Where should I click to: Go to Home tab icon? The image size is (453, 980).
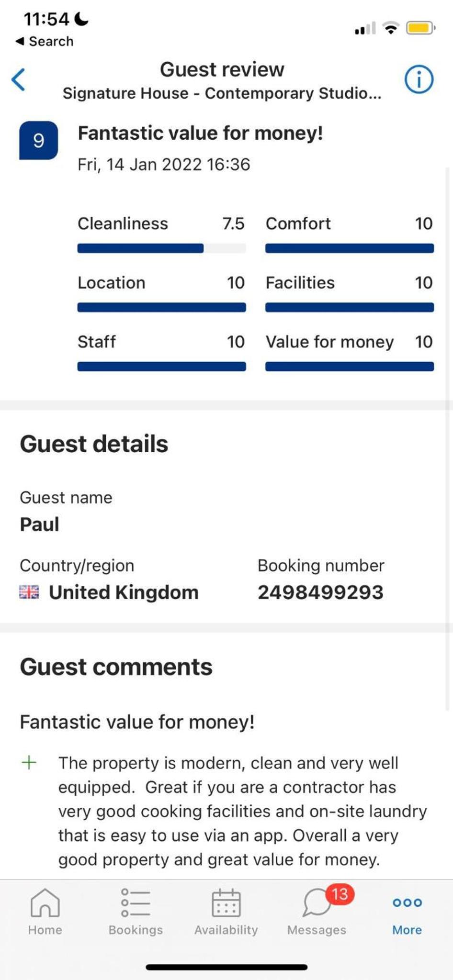(x=45, y=902)
